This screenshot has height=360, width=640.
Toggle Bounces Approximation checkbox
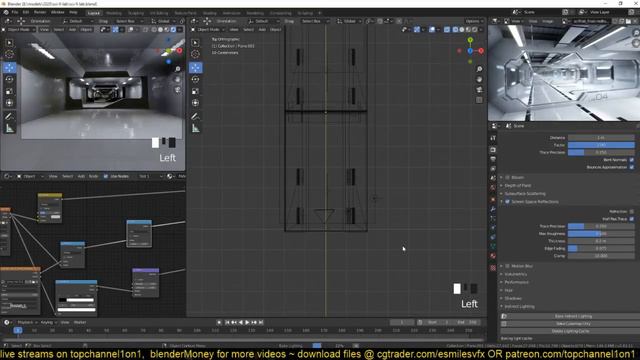coord(631,167)
